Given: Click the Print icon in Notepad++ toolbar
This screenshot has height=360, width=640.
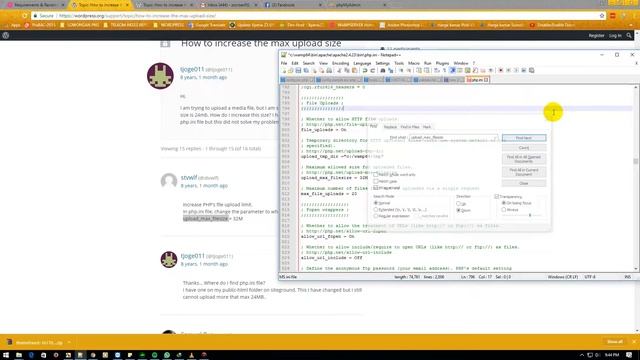Looking at the screenshot, I should tap(329, 71).
